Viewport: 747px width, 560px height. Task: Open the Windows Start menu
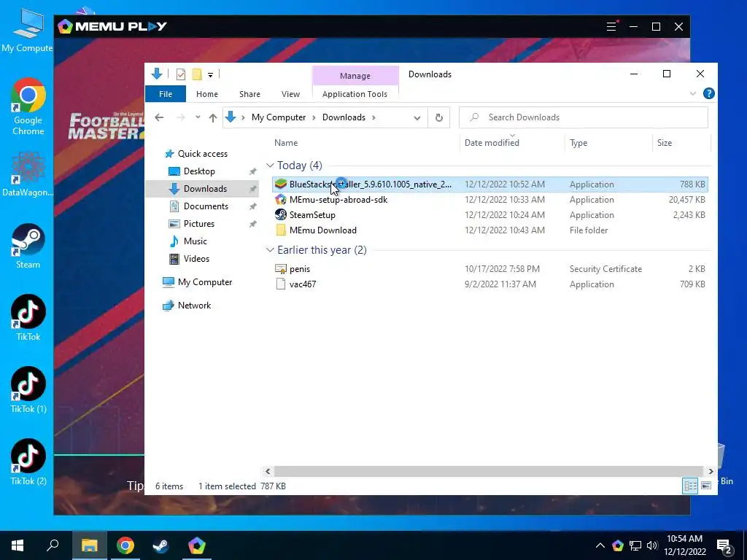18,545
